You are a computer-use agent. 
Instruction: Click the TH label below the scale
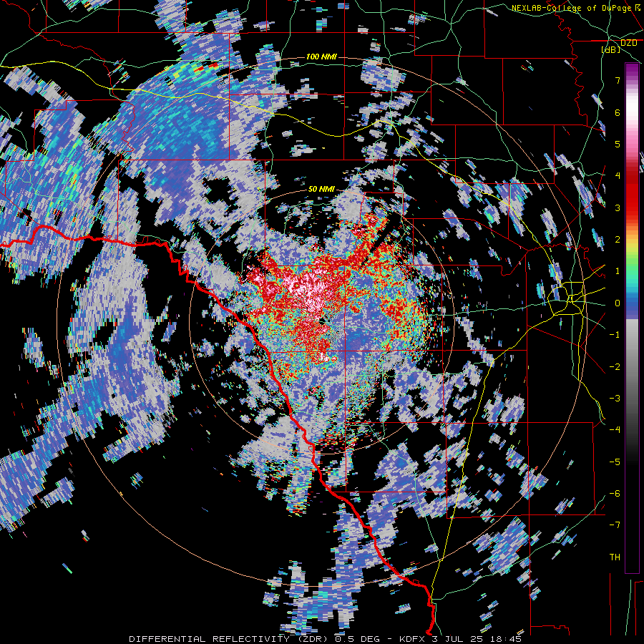point(615,557)
